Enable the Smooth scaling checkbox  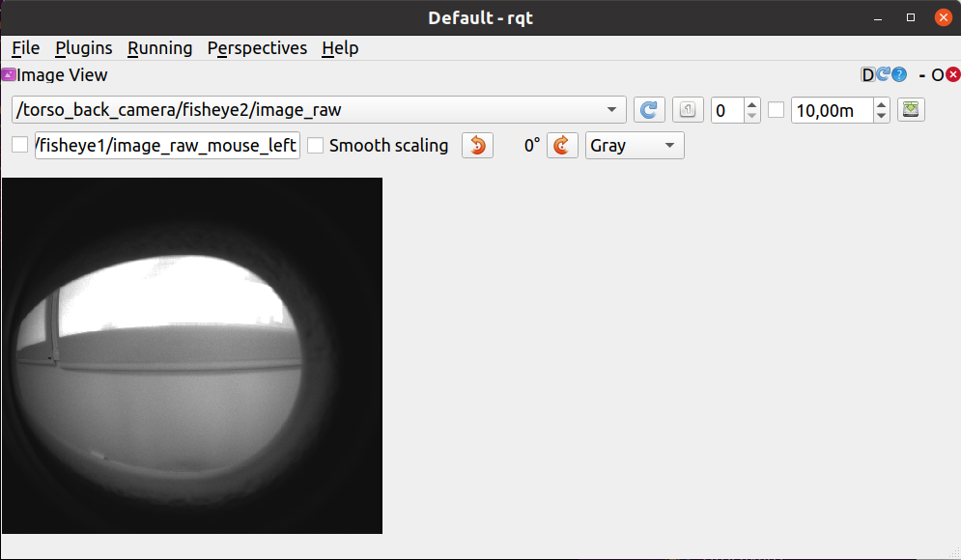click(x=316, y=146)
